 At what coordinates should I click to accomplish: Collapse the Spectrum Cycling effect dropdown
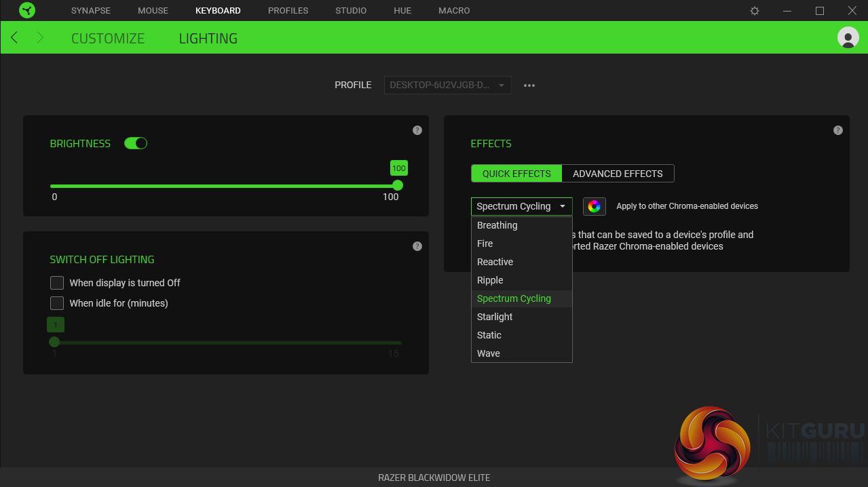coord(521,206)
